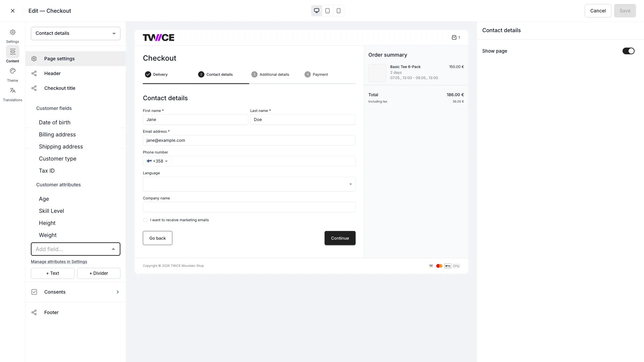Add a Text block

click(x=53, y=273)
